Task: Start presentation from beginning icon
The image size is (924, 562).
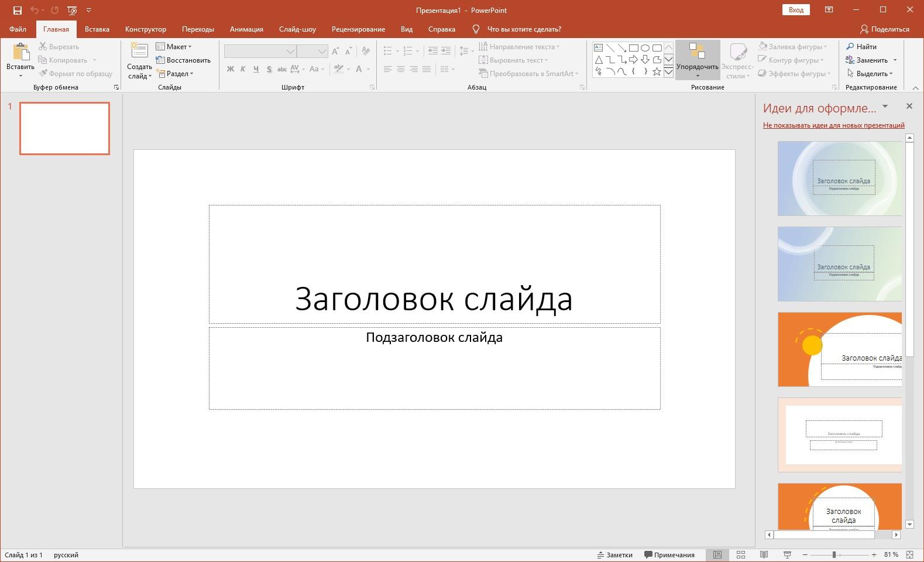Action: coord(72,10)
